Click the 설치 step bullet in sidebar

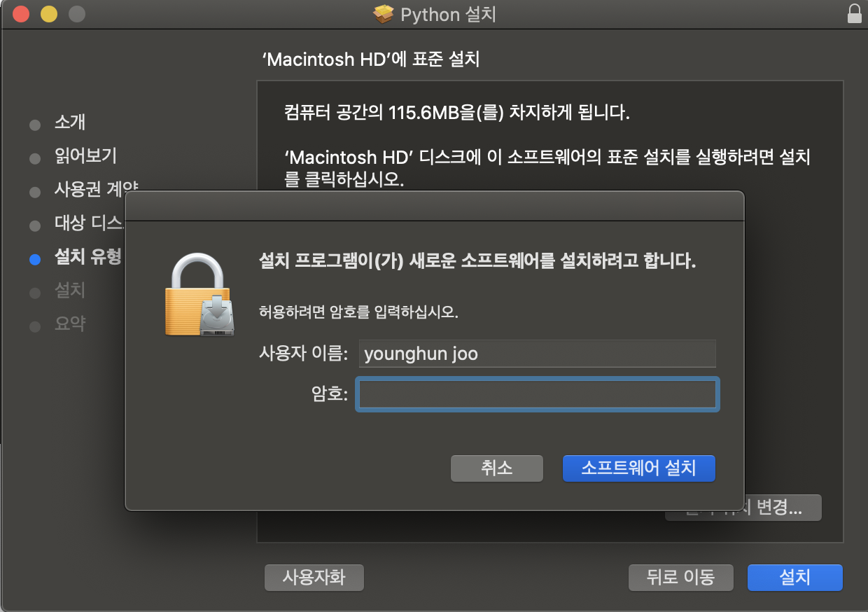(x=35, y=293)
